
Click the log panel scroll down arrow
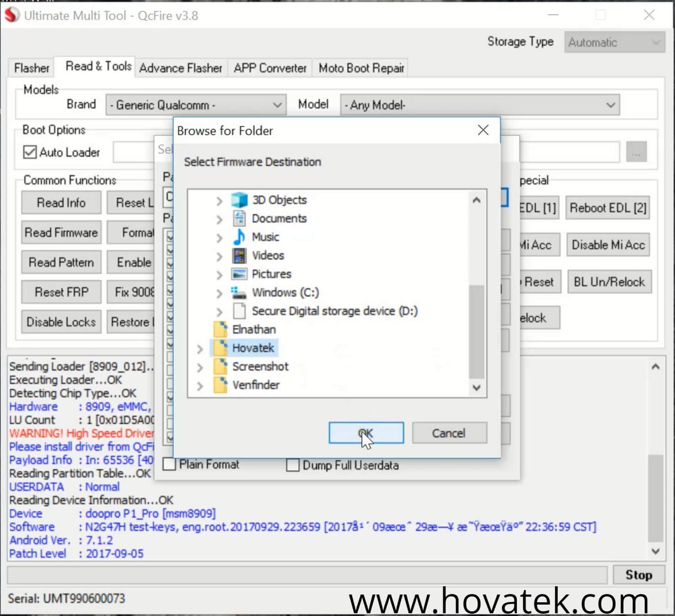tap(656, 551)
